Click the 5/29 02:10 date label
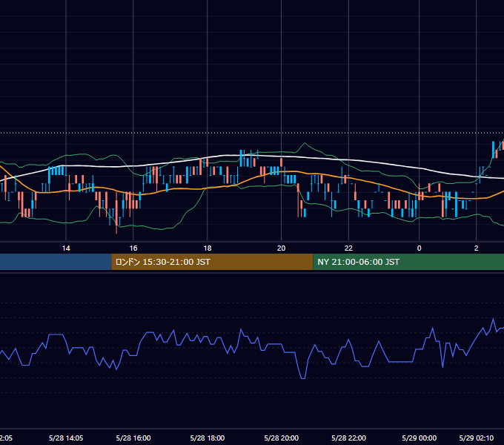 pos(477,438)
